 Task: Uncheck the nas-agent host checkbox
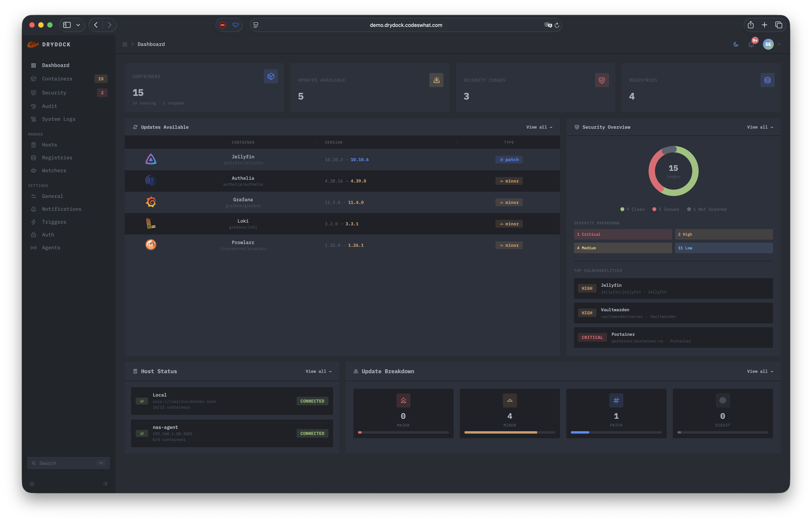click(142, 433)
